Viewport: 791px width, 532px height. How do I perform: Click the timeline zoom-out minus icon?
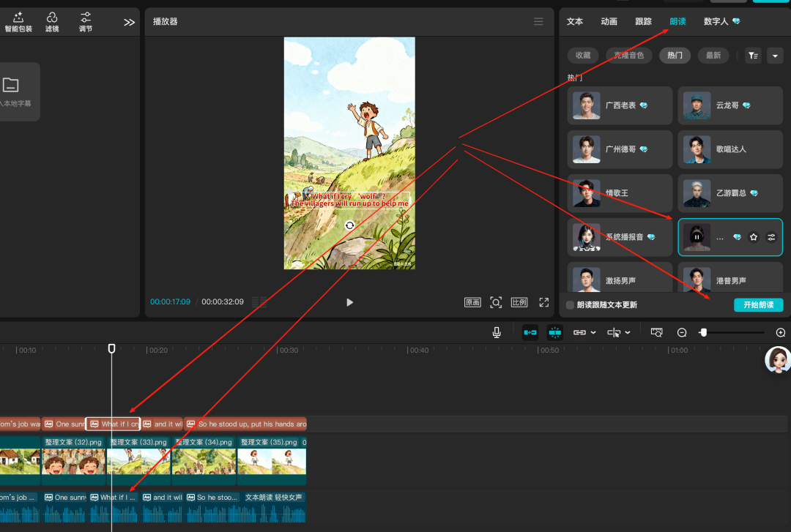(x=682, y=332)
